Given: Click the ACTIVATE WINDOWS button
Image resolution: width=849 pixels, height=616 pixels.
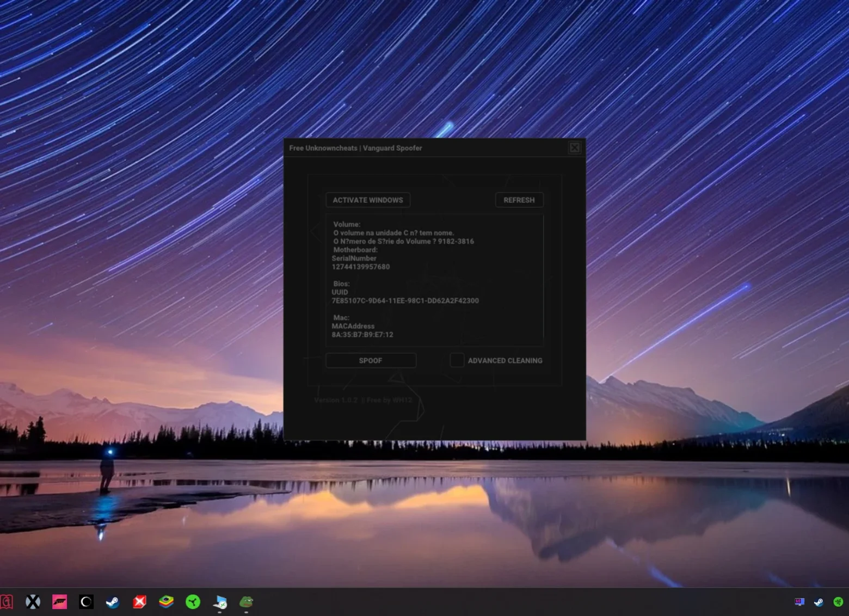Looking at the screenshot, I should (x=368, y=200).
